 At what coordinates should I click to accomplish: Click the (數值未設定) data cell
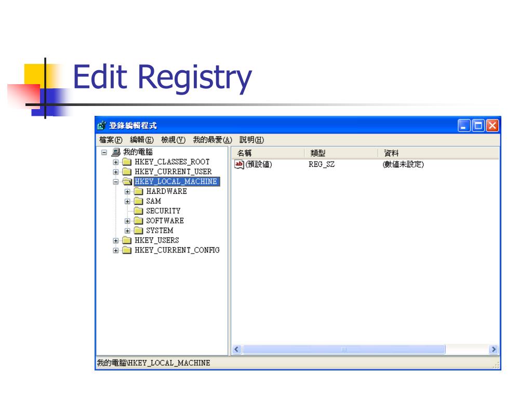coord(403,165)
